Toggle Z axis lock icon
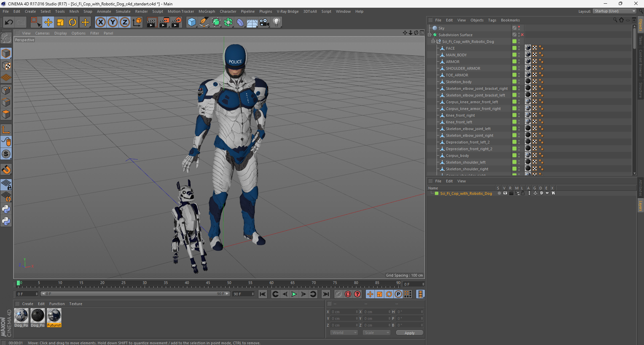Image resolution: width=644 pixels, height=345 pixels. [125, 22]
